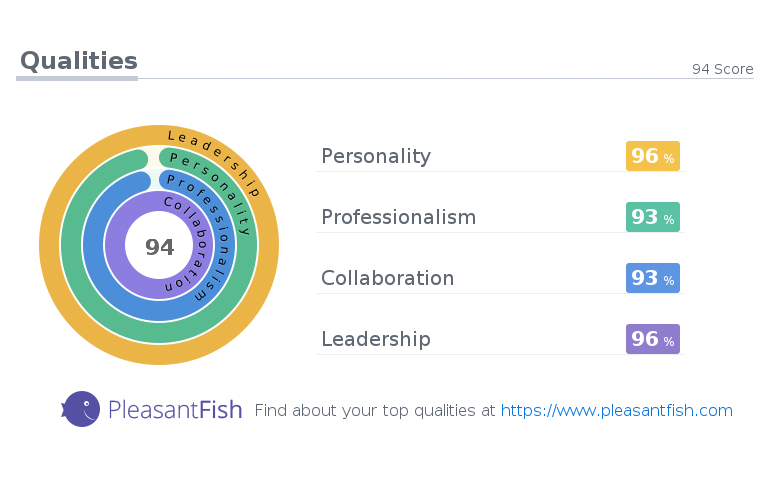770x485 pixels.
Task: Select the purple Leadership 96% badge
Action: (653, 339)
